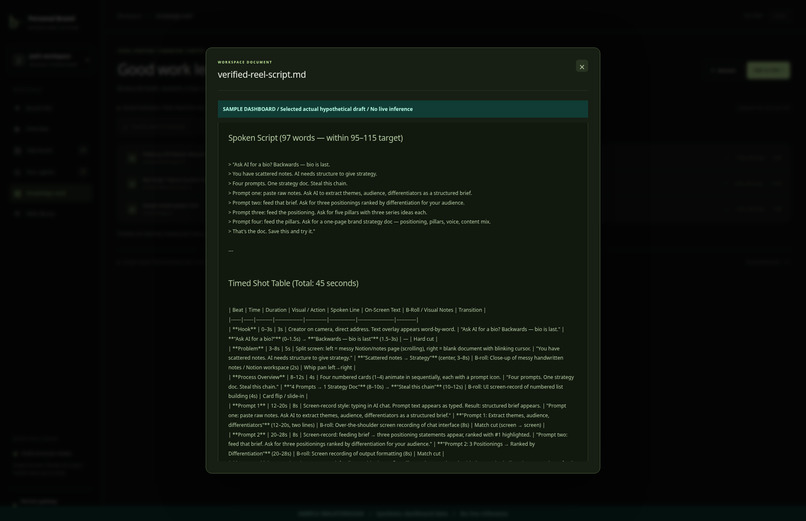
Task: Click the line starting "Prompt two: feed that brief"
Action: pos(346,202)
